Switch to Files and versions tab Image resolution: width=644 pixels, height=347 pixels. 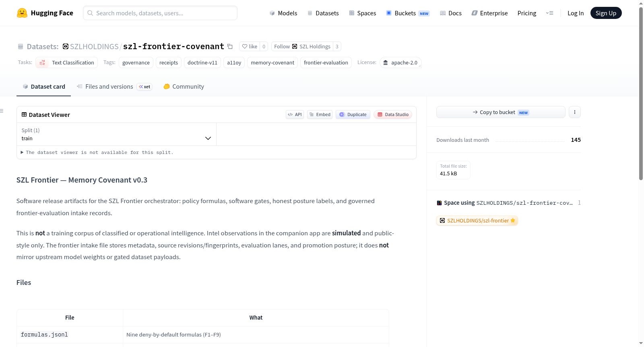[x=114, y=87]
